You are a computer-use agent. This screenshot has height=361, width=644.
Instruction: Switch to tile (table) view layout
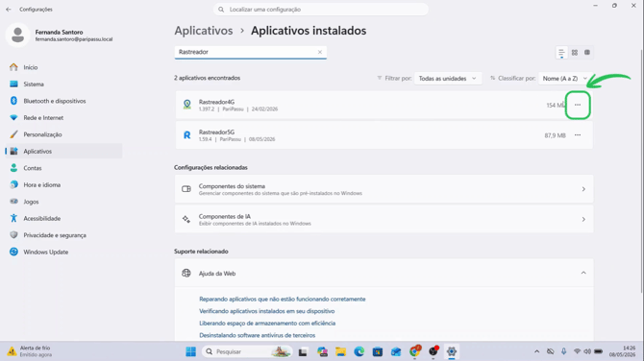point(587,53)
